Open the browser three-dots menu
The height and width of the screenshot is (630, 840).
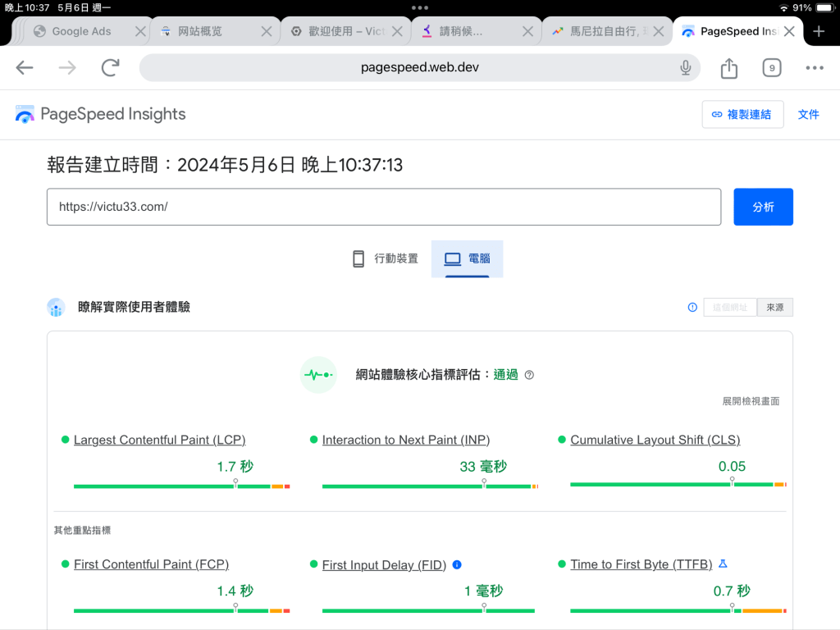814,68
